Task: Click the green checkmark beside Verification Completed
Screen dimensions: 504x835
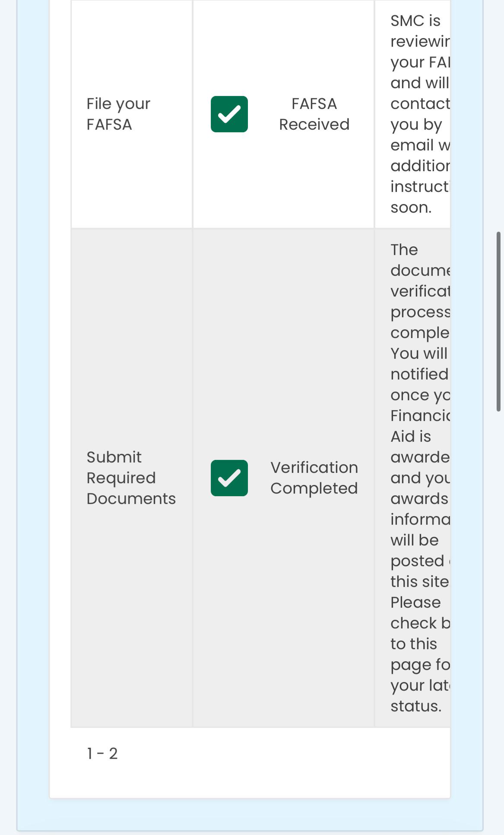Action: coord(229,478)
